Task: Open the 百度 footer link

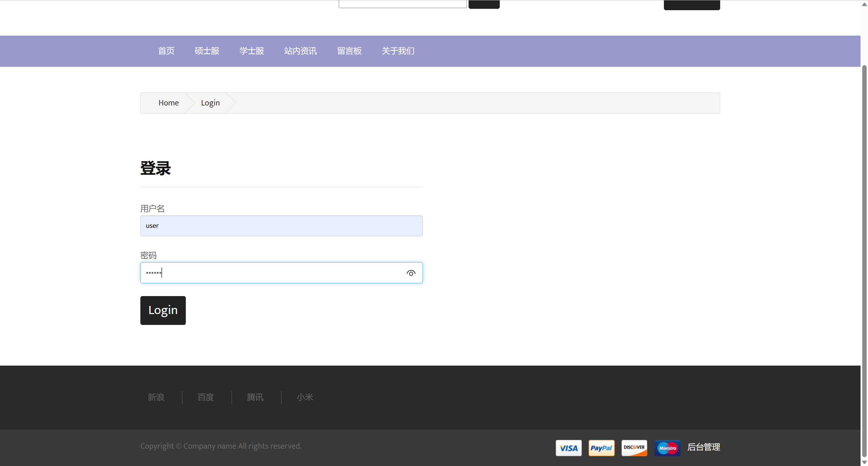Action: (x=206, y=397)
